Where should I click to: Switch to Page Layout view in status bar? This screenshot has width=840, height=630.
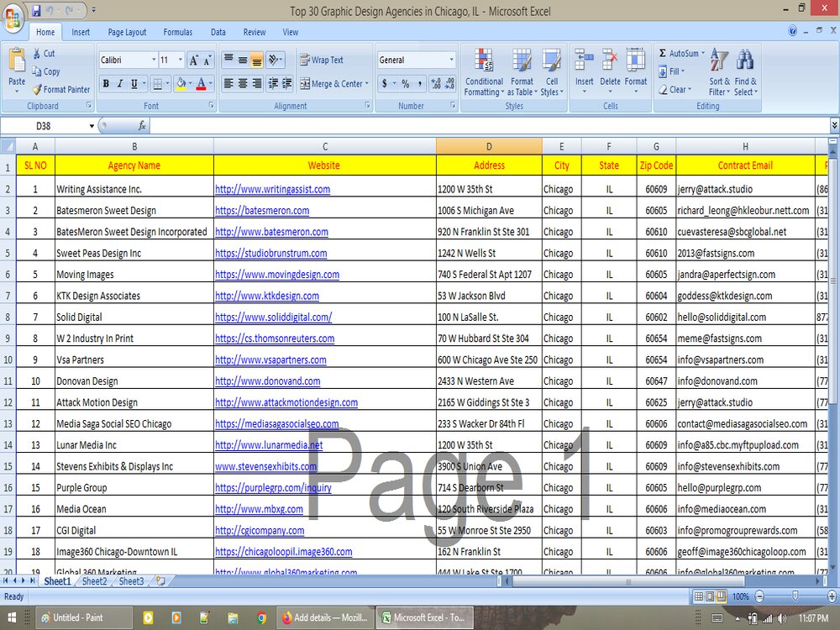710,596
